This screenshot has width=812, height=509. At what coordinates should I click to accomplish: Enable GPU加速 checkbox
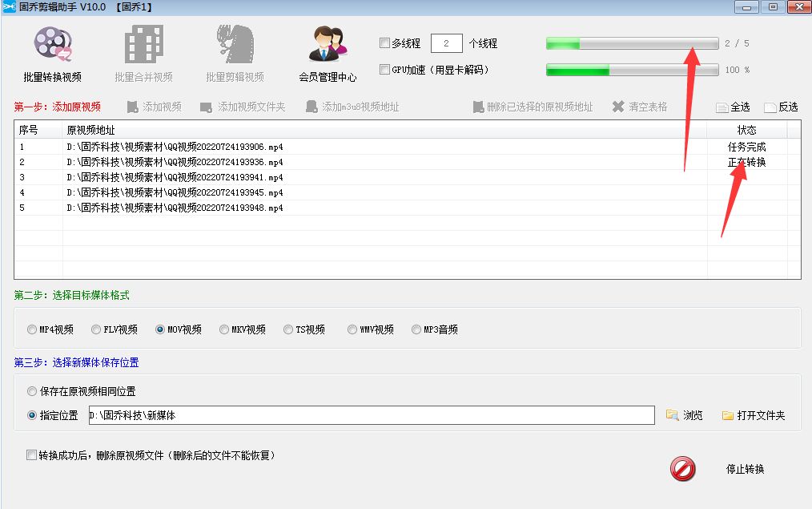point(384,70)
